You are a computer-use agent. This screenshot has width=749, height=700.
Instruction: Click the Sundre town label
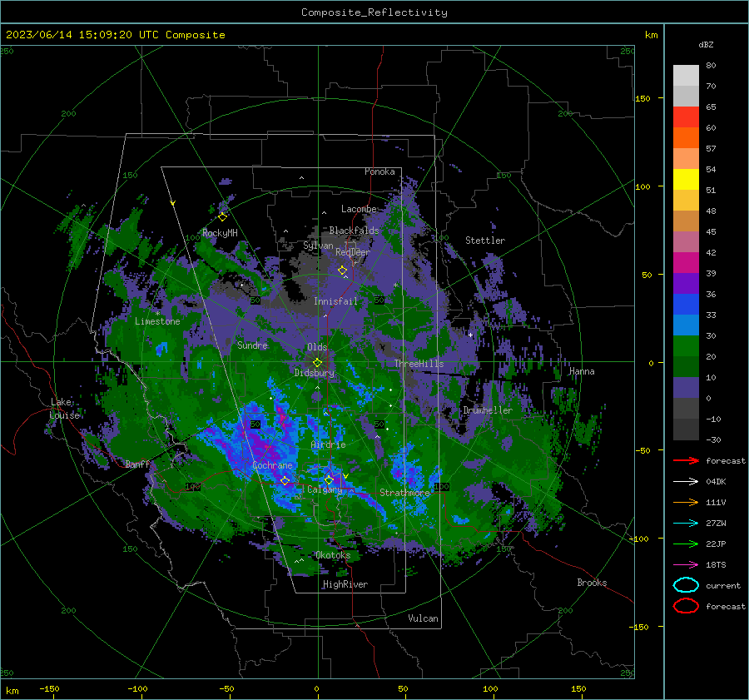[x=252, y=345]
